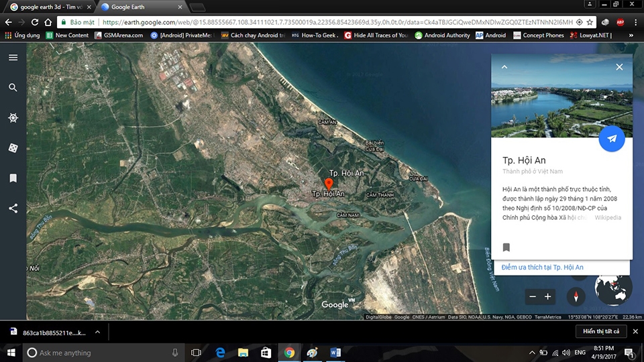The width and height of the screenshot is (644, 362).
Task: Open the How-To Geek bookmark
Action: click(315, 36)
